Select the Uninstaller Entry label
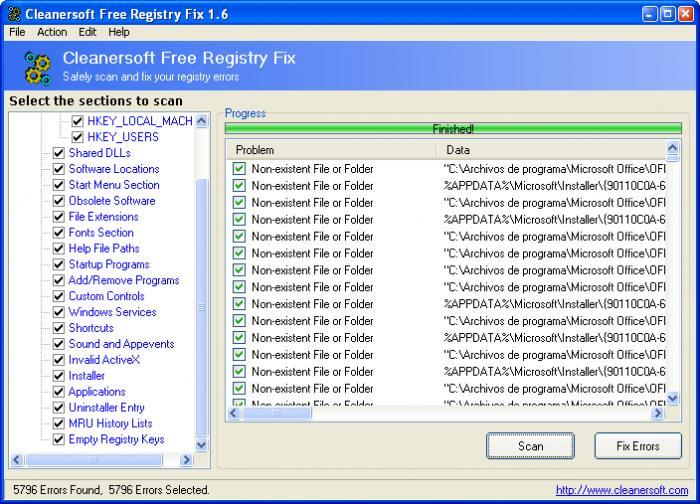Viewport: 700px width, 504px height. click(107, 408)
